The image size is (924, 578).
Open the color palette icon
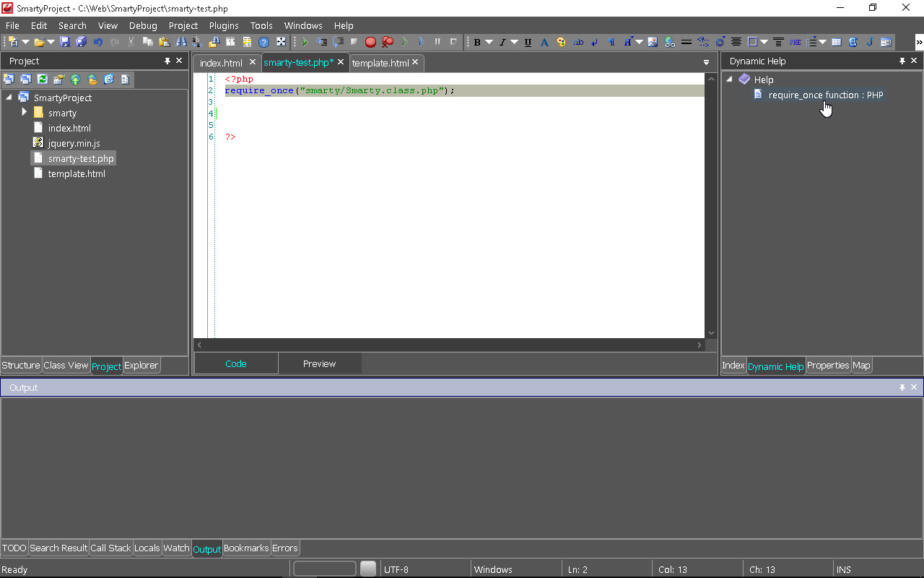pos(561,42)
